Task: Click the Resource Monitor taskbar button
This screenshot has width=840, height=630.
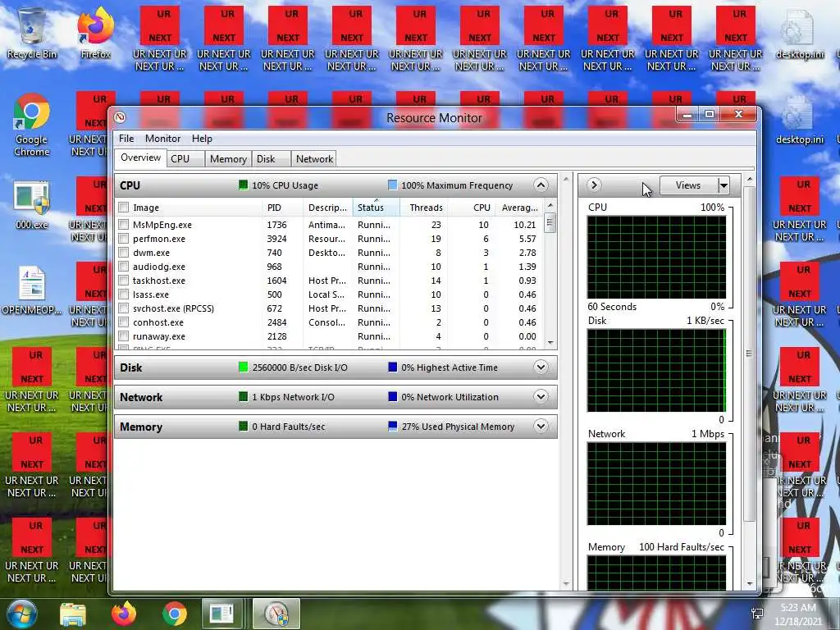Action: [276, 614]
